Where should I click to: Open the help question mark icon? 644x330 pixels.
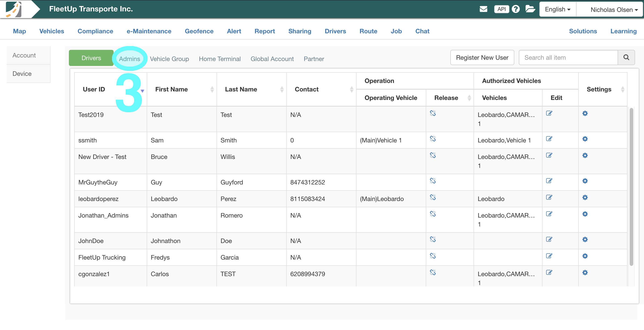point(515,9)
